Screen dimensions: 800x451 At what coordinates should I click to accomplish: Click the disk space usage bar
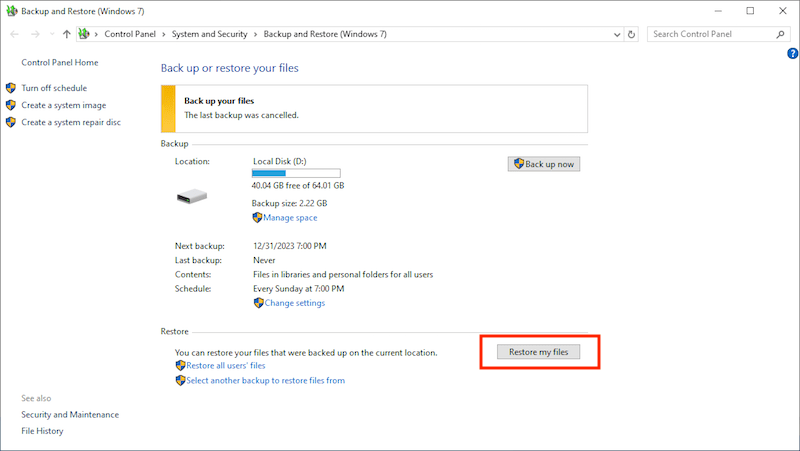pyautogui.click(x=296, y=173)
